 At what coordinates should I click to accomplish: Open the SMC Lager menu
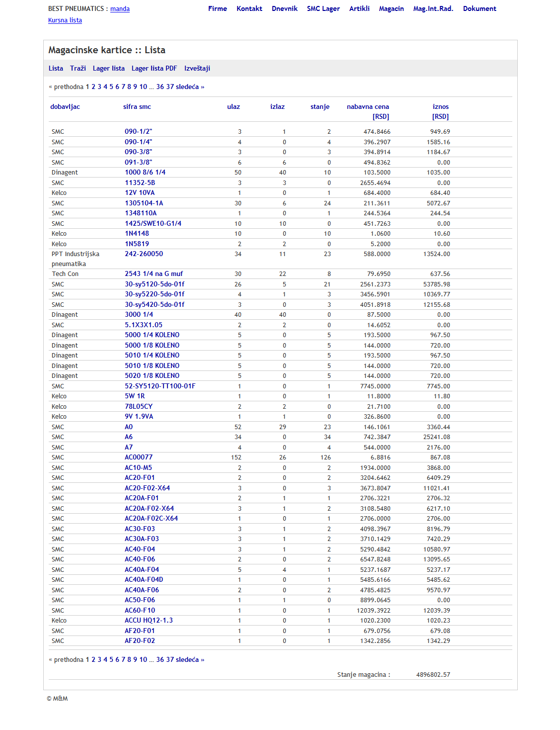point(323,8)
